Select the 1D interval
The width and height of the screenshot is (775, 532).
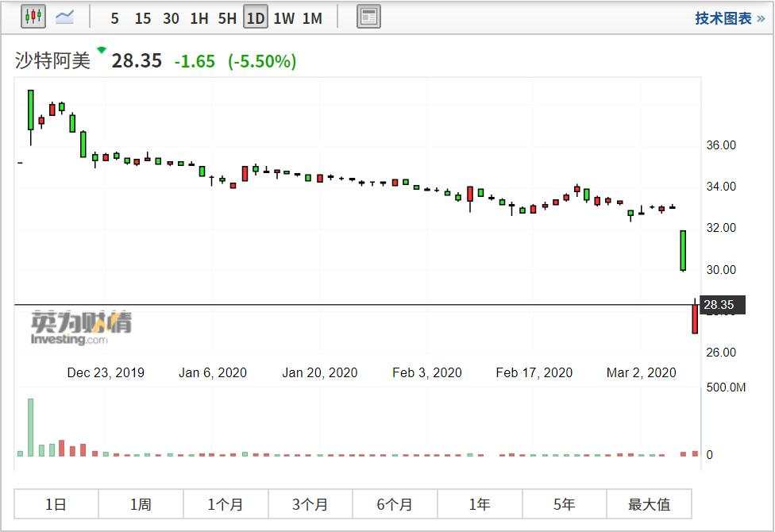tap(256, 18)
